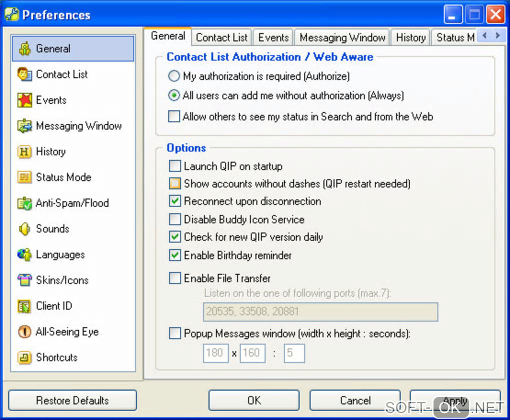Close the Preferences window
This screenshot has height=420, width=510.
(495, 14)
